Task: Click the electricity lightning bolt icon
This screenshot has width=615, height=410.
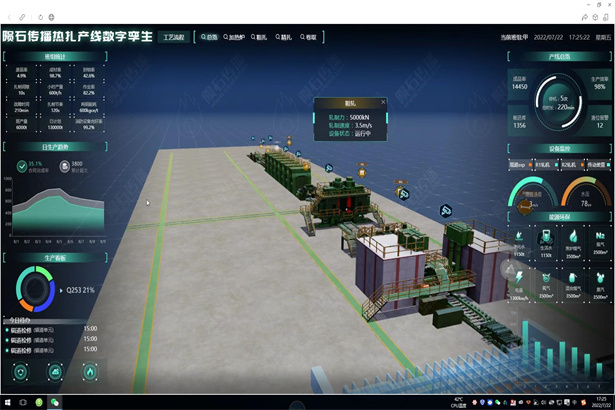Action: pyautogui.click(x=519, y=277)
